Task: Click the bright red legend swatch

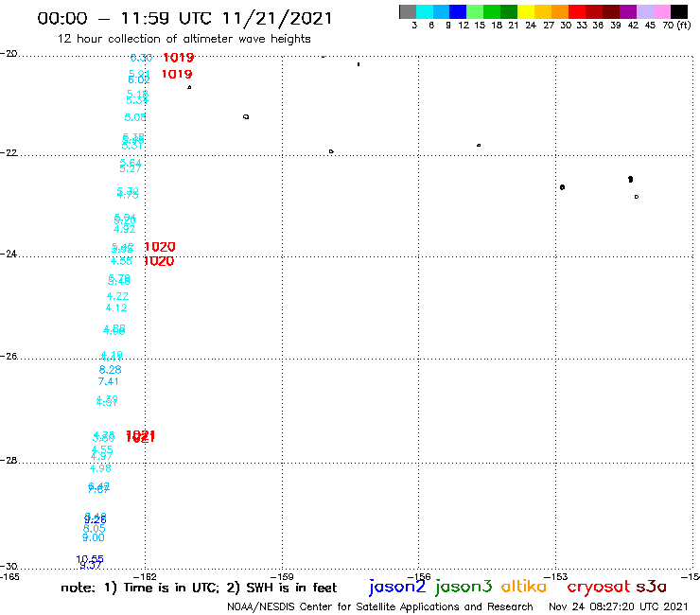Action: 577,11
